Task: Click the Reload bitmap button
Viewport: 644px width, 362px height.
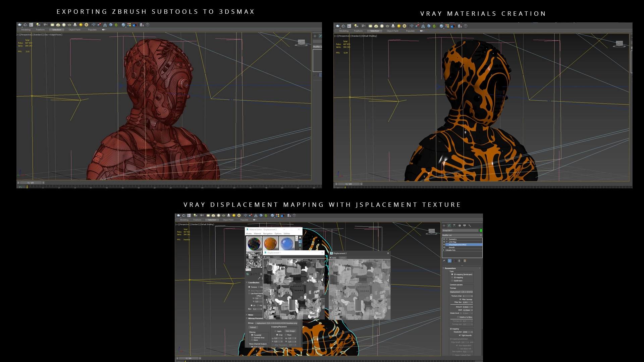Action: coord(253,327)
